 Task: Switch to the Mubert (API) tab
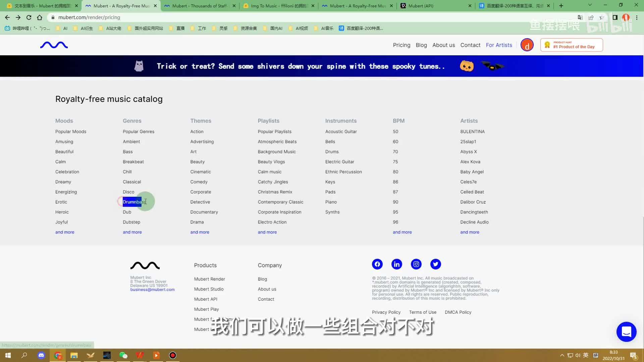(433, 6)
